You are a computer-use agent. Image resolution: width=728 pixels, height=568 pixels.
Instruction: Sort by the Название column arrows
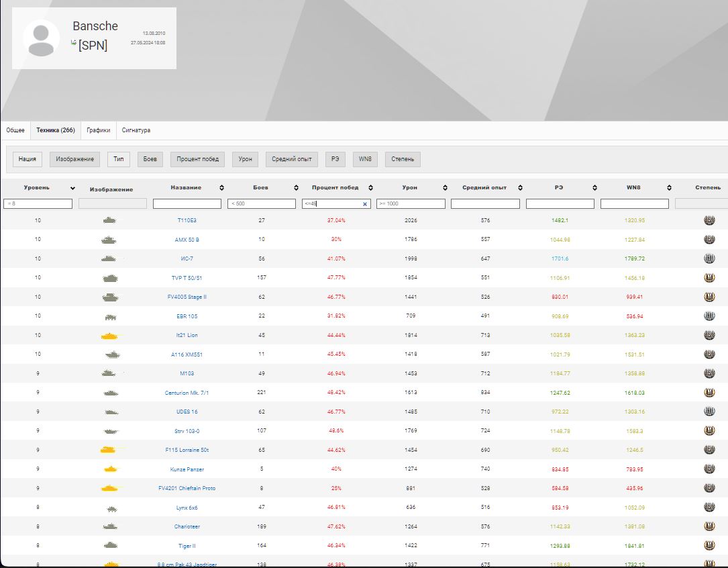click(x=222, y=188)
